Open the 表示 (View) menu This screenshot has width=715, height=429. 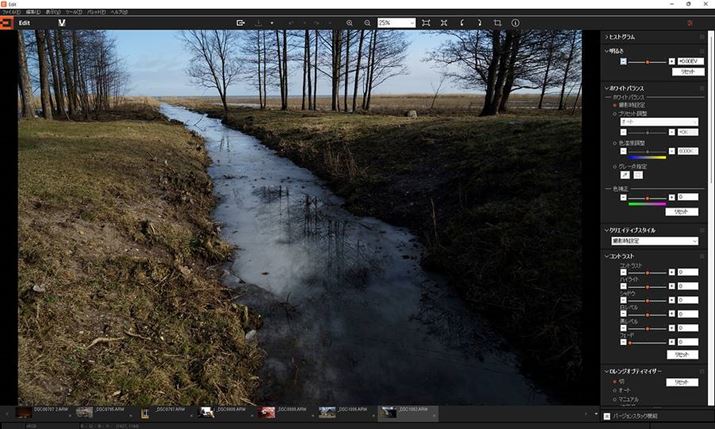[x=53, y=12]
